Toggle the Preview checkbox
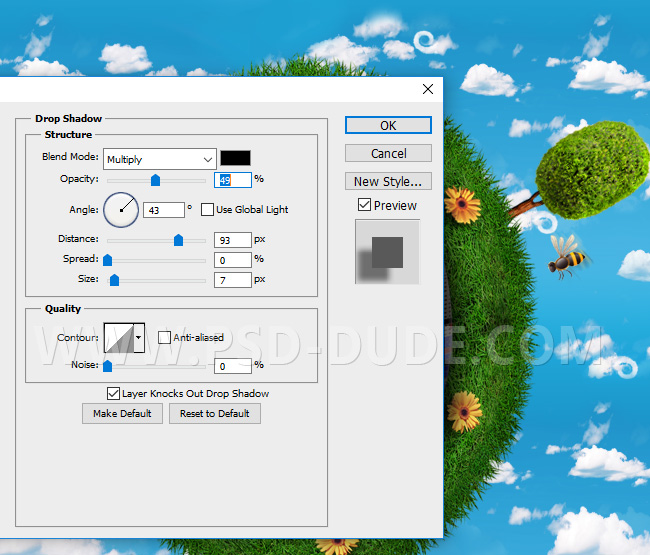The width and height of the screenshot is (650, 555). pyautogui.click(x=364, y=205)
